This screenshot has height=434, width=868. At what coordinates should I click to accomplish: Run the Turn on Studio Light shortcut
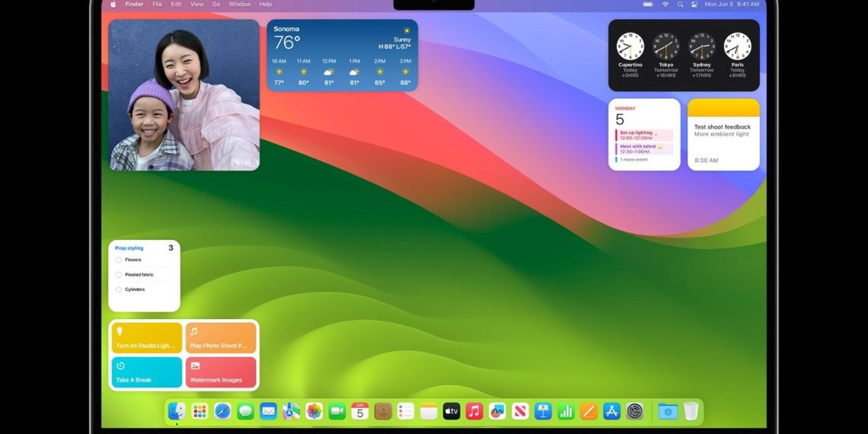tap(147, 337)
